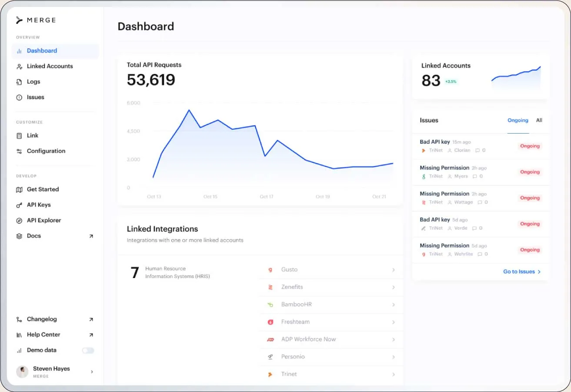The height and width of the screenshot is (392, 571).
Task: Click the Linked Accounts sparkline chart
Action: pyautogui.click(x=516, y=78)
